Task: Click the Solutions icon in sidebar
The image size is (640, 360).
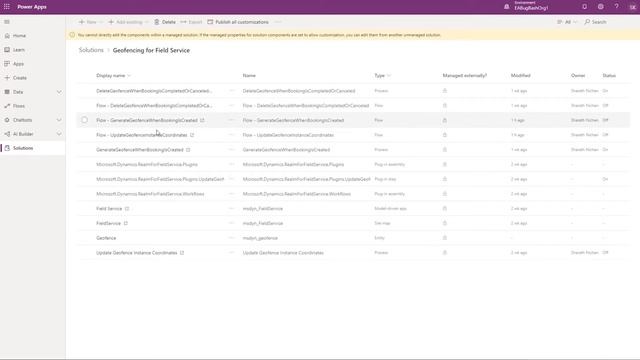Action: point(7,148)
